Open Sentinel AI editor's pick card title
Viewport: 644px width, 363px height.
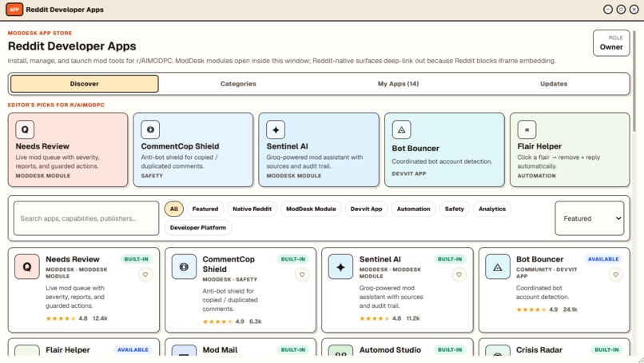click(287, 146)
